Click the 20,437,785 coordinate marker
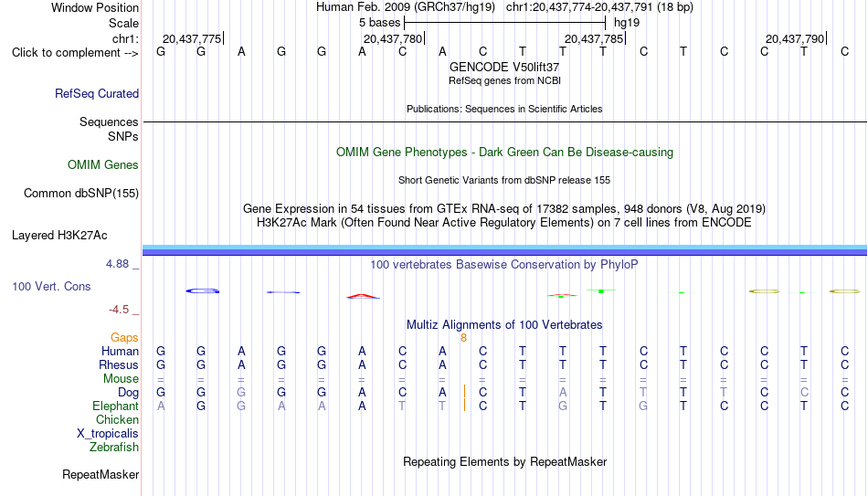868x496 pixels. point(593,38)
